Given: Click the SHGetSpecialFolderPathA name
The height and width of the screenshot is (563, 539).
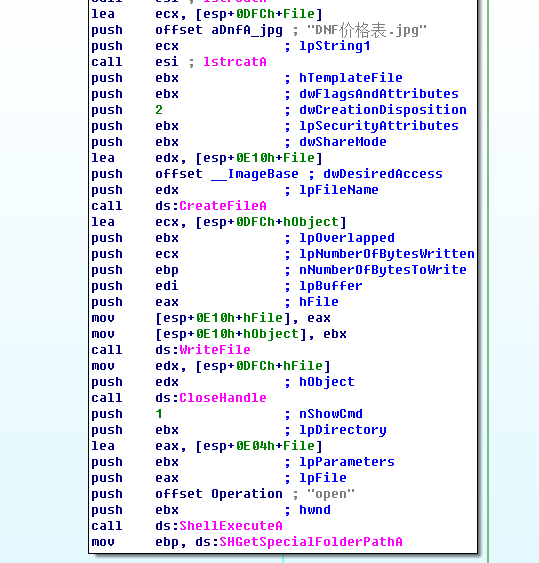Looking at the screenshot, I should 311,542.
